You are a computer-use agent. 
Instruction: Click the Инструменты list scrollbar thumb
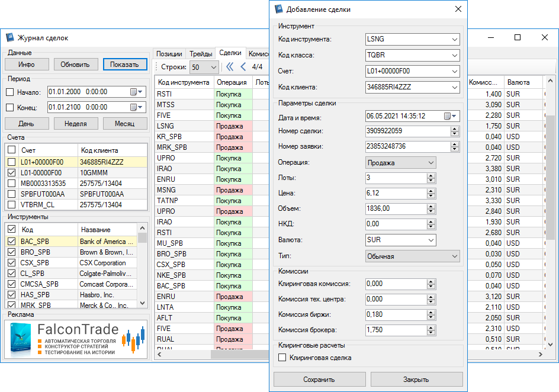click(142, 237)
